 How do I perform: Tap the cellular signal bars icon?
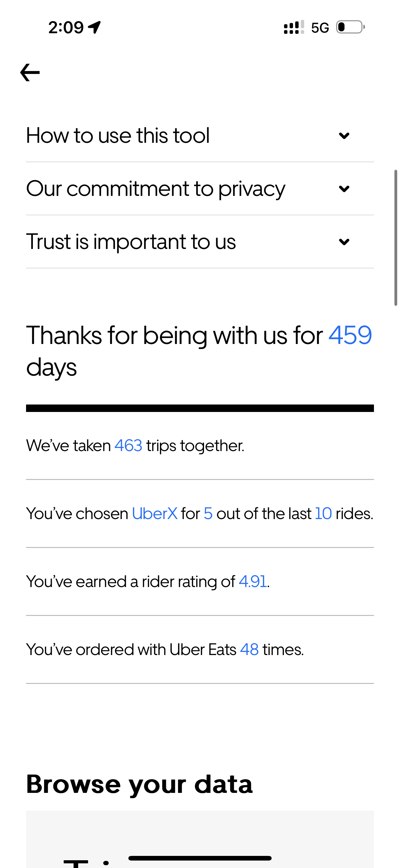294,27
